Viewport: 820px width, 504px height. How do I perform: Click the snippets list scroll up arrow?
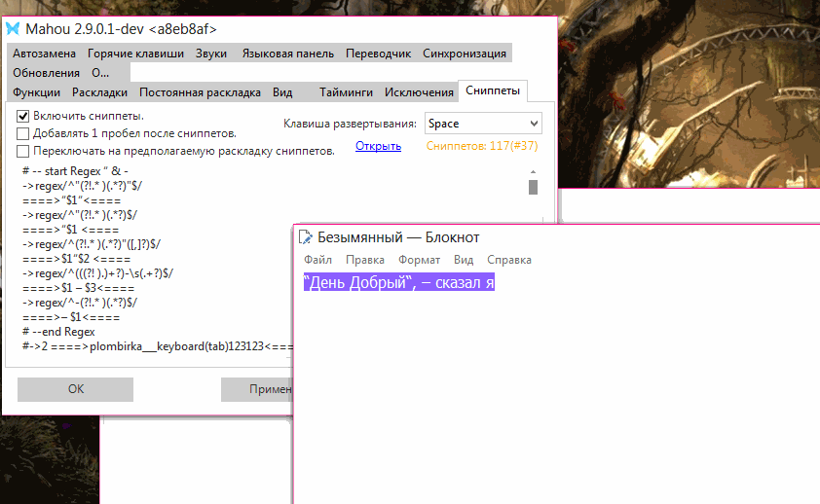(x=533, y=172)
